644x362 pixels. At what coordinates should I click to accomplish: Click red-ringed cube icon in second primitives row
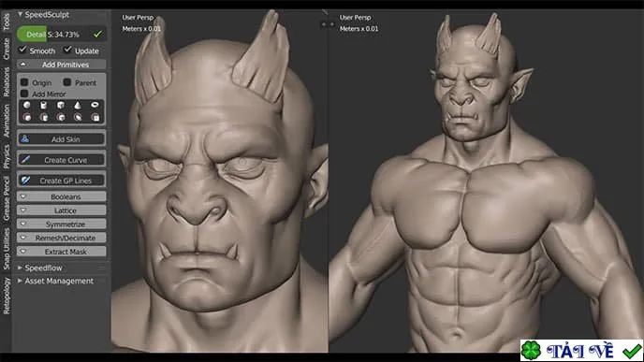tap(61, 117)
